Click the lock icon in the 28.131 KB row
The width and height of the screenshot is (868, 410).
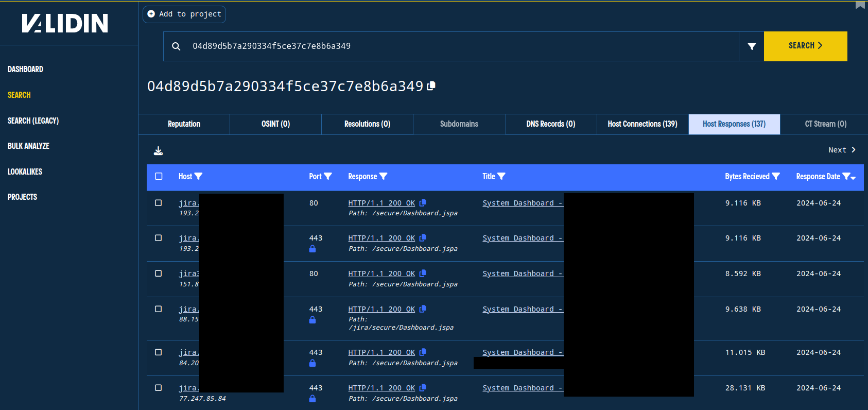(x=313, y=399)
